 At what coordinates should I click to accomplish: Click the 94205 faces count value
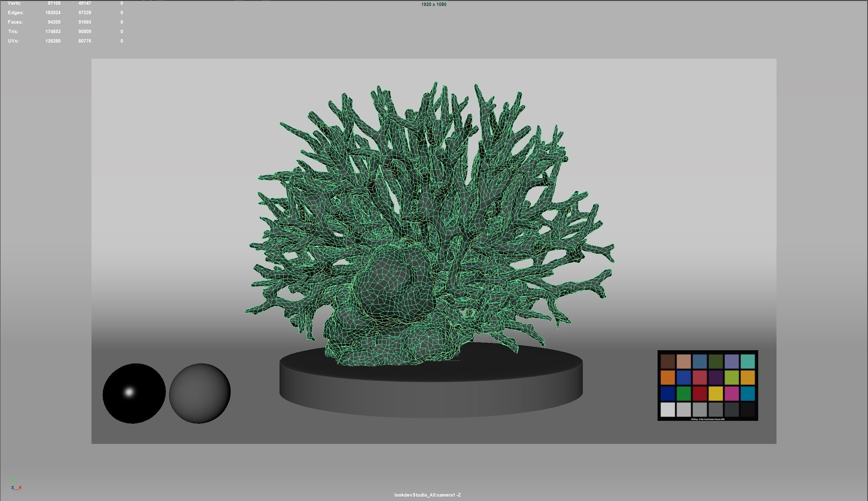[54, 22]
